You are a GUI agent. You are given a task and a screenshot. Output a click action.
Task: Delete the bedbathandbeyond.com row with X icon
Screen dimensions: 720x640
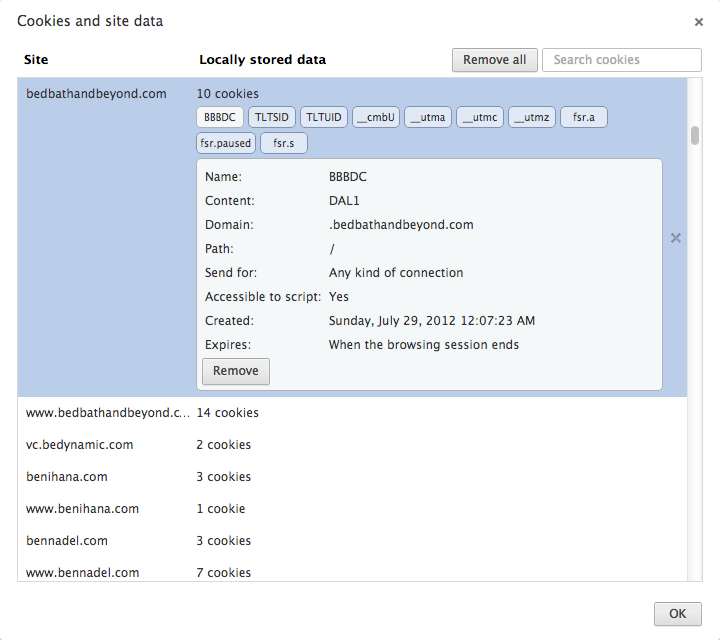click(x=675, y=238)
